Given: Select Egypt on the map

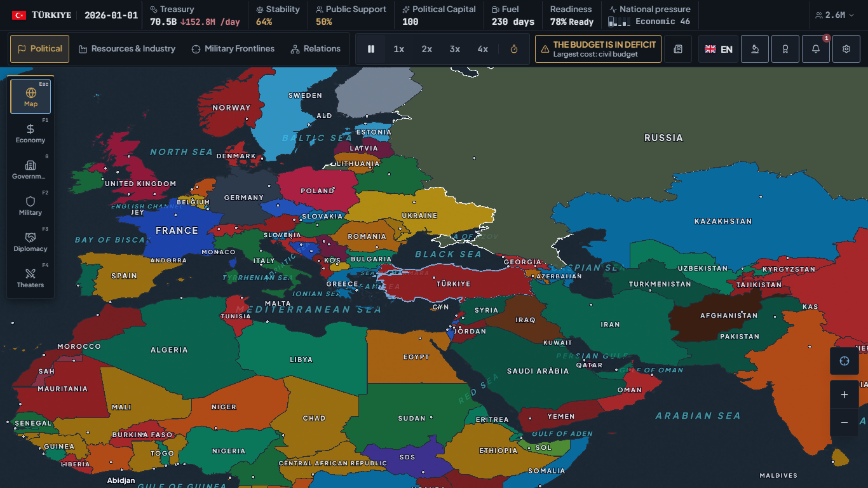Looking at the screenshot, I should [x=416, y=357].
